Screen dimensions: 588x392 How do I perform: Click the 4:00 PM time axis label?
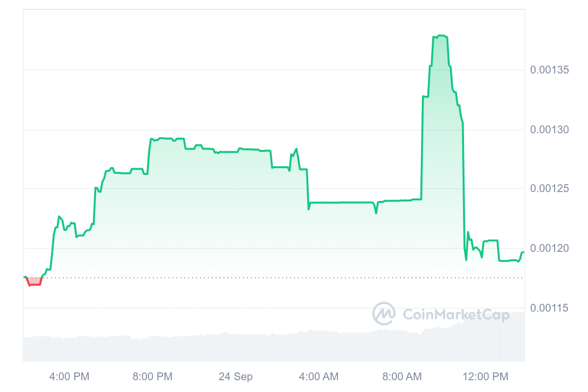[70, 377]
